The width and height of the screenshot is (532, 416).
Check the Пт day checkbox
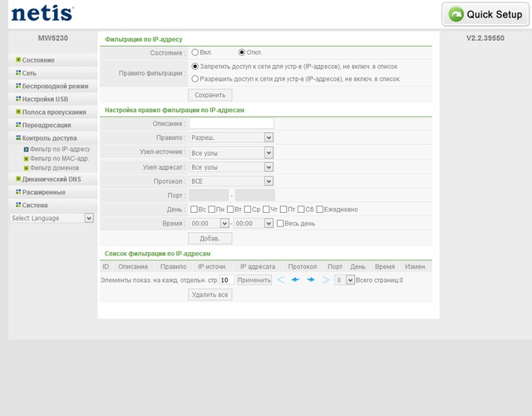(x=283, y=209)
